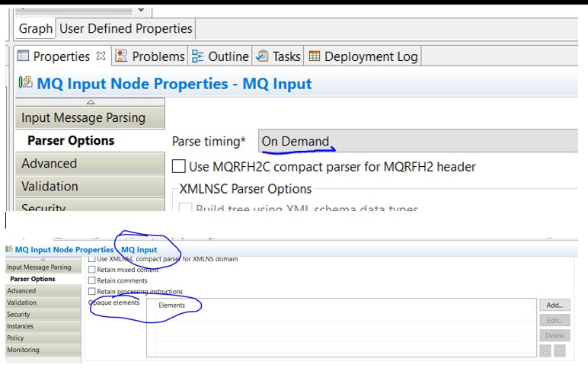Click the Deployment Log view icon
Image resolution: width=588 pixels, height=368 pixels.
click(x=315, y=56)
